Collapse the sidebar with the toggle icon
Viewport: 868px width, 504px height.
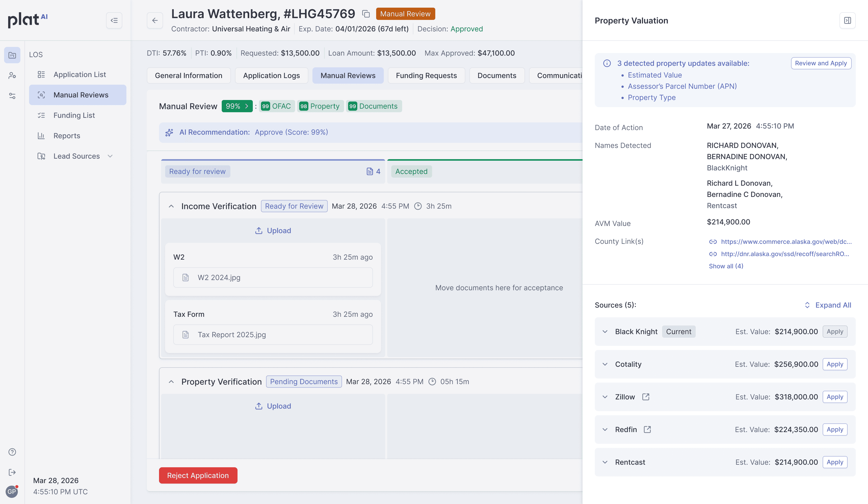[114, 20]
